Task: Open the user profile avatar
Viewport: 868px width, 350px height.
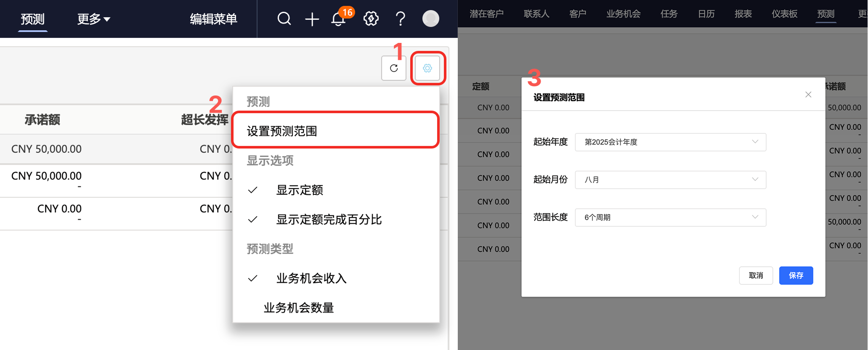Action: tap(430, 19)
